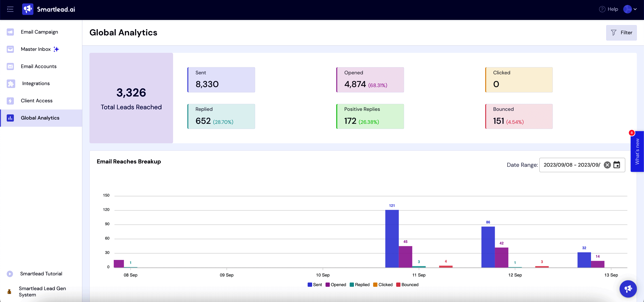Image resolution: width=644 pixels, height=302 pixels.
Task: Switch to Email Campaign section
Action: coord(39,32)
